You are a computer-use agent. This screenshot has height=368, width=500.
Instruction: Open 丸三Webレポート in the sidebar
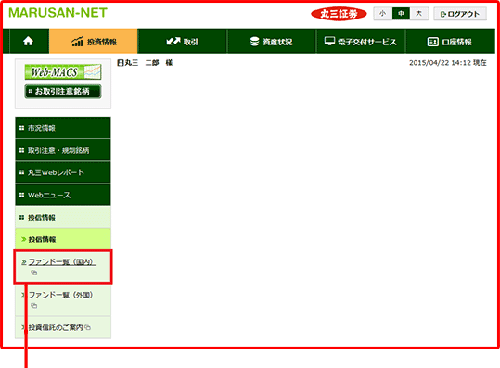coord(63,172)
